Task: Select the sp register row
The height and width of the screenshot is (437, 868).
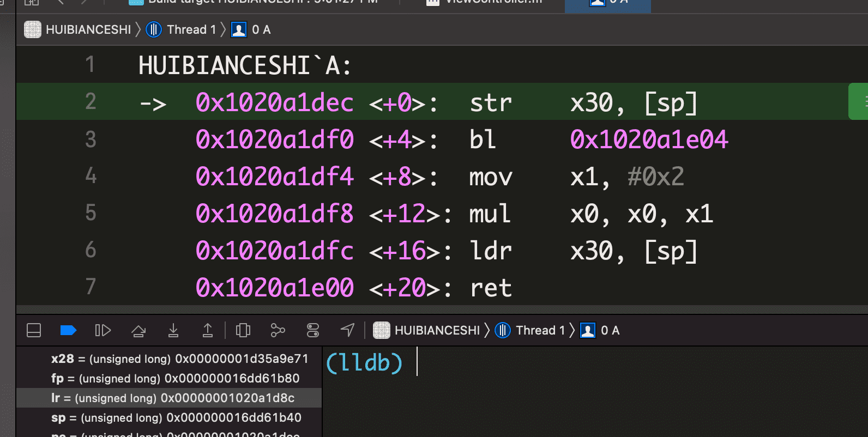Action: [169, 417]
